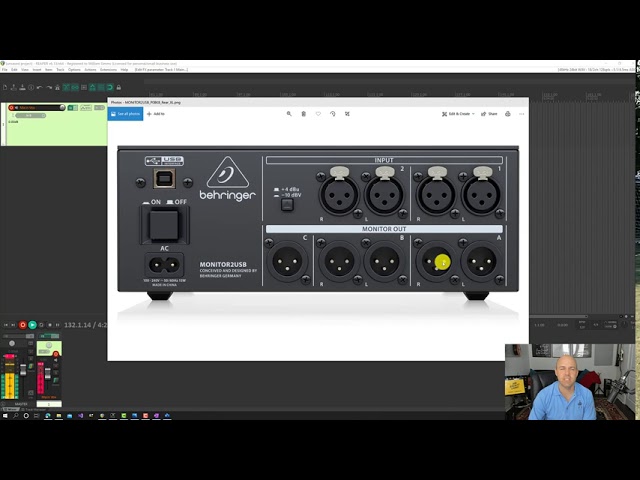Screen dimensions: 640x480
Task: Click the favorite heart icon in Photos
Action: (x=318, y=114)
